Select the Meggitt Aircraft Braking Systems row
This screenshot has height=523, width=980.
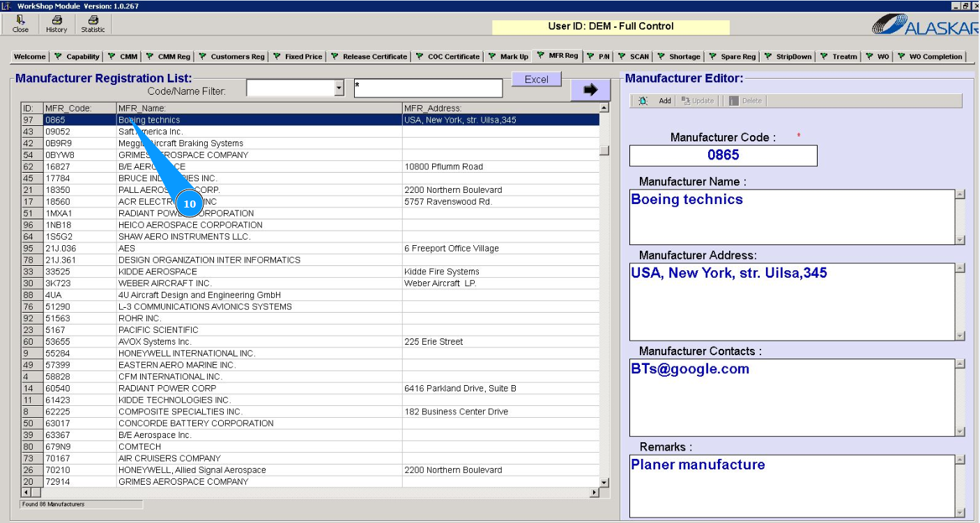click(x=310, y=143)
